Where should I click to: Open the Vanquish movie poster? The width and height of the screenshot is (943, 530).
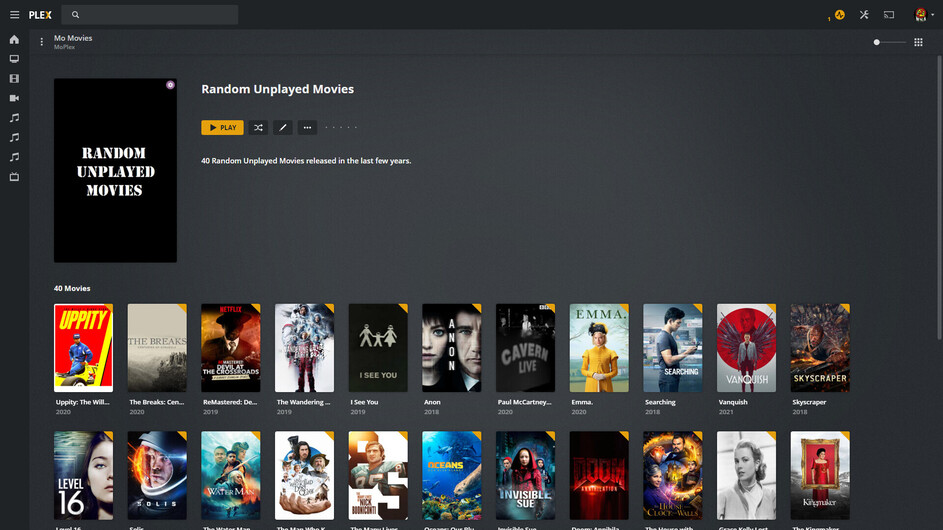(x=746, y=348)
